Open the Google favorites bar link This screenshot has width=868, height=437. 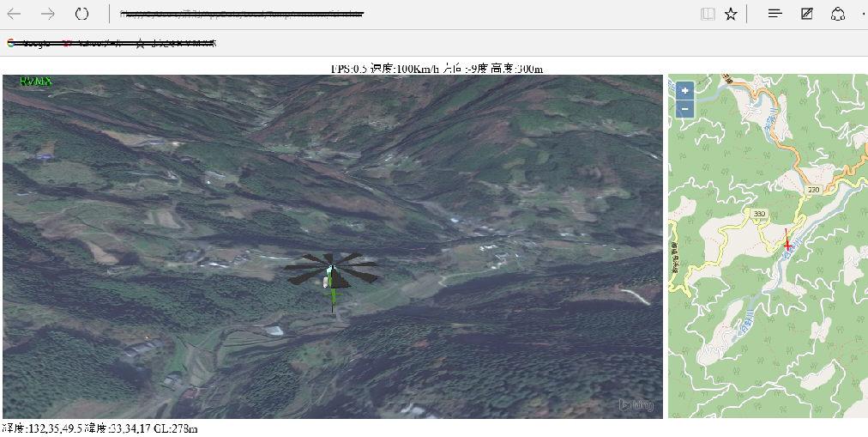[x=29, y=43]
